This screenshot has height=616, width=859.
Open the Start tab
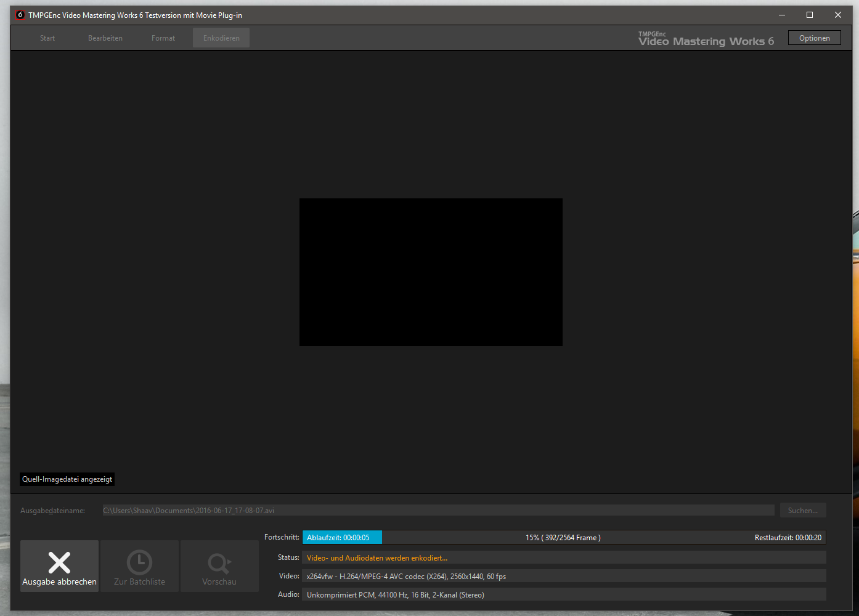pyautogui.click(x=47, y=38)
